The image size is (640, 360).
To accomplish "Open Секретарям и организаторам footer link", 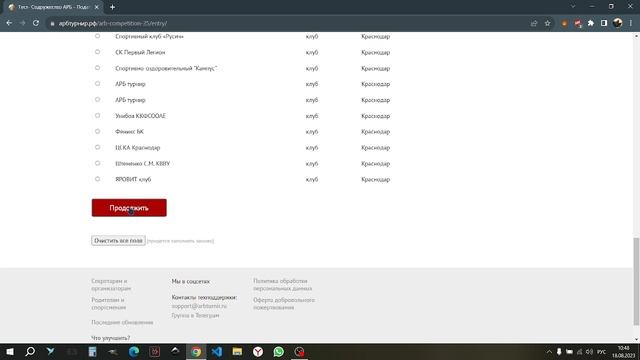I will pyautogui.click(x=111, y=284).
